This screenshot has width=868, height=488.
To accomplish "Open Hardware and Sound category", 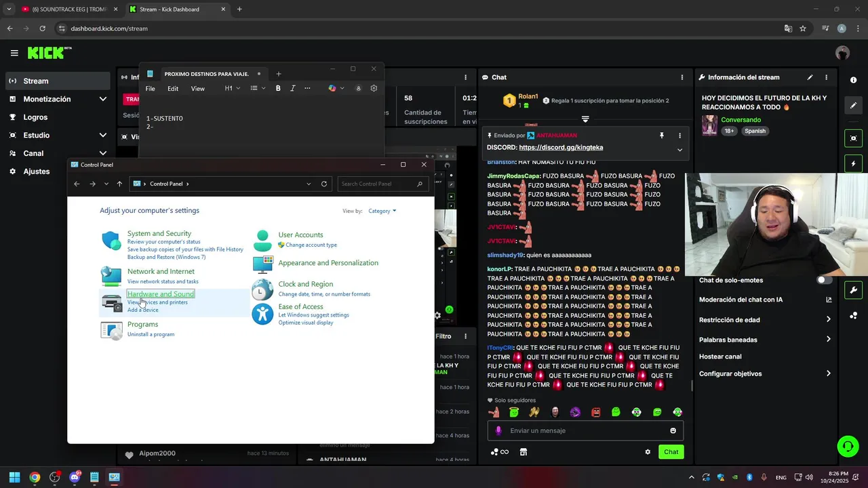I will click(x=161, y=293).
